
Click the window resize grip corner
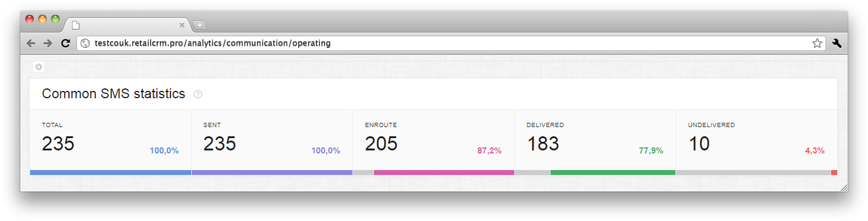click(x=843, y=187)
